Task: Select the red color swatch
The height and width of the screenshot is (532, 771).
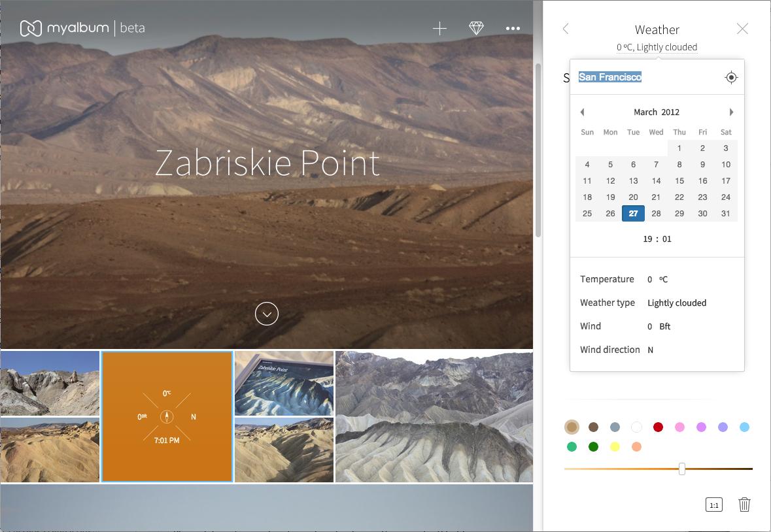Action: point(658,427)
